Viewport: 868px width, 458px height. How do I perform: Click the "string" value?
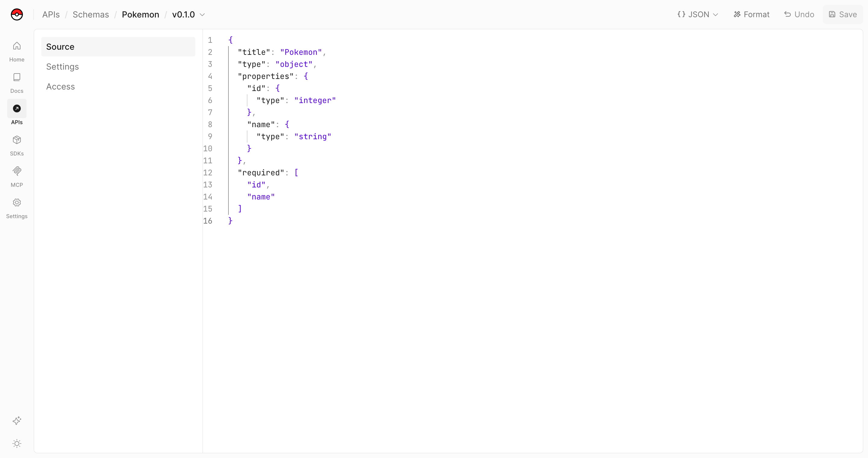pyautogui.click(x=313, y=136)
